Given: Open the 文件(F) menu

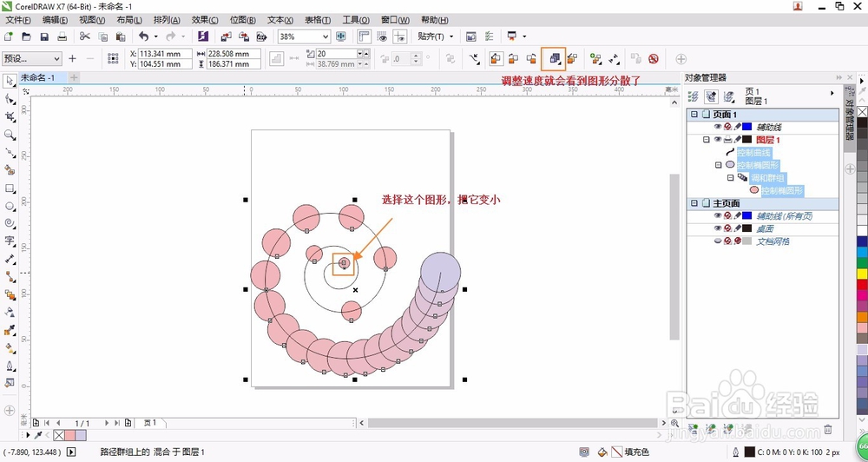Looking at the screenshot, I should tap(18, 19).
